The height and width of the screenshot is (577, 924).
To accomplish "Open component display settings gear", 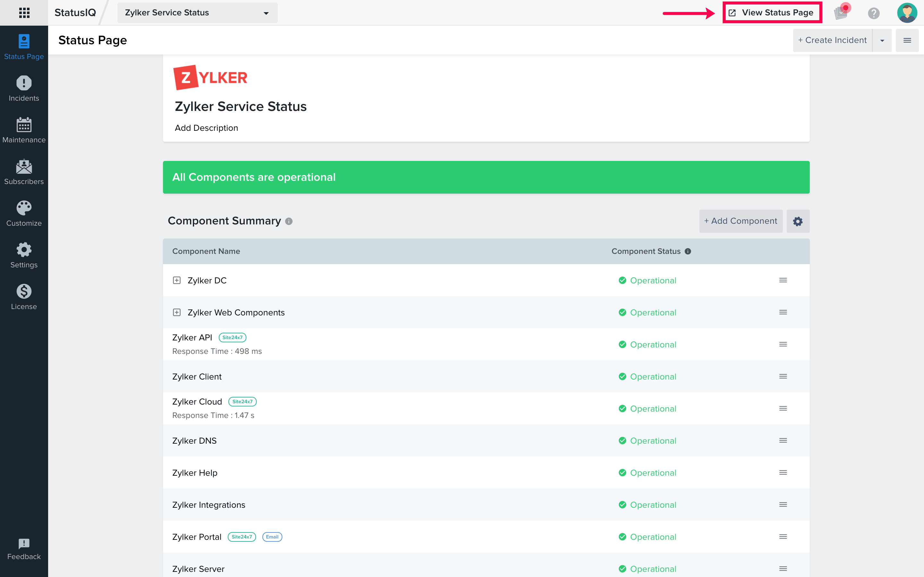I will pos(798,221).
